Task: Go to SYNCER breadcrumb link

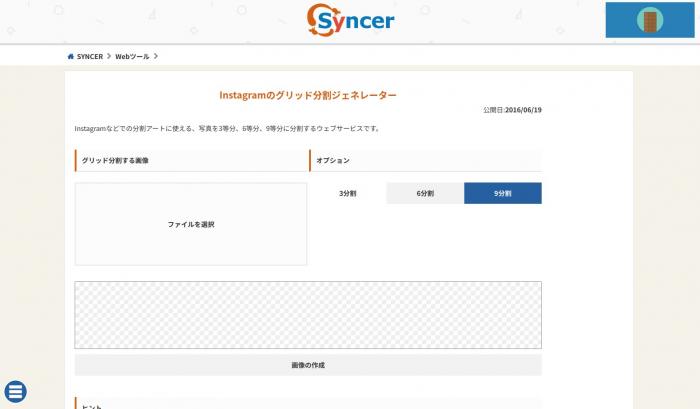Action: (89, 56)
